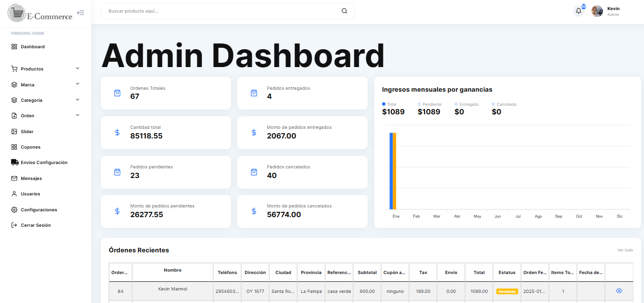Click Cerrar Sesión to log out

pyautogui.click(x=35, y=225)
